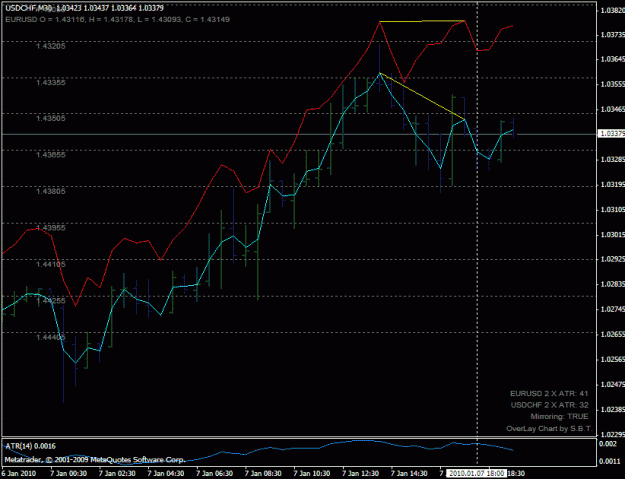Click the 1.03015 price scale value
625x479 pixels.
(x=613, y=234)
